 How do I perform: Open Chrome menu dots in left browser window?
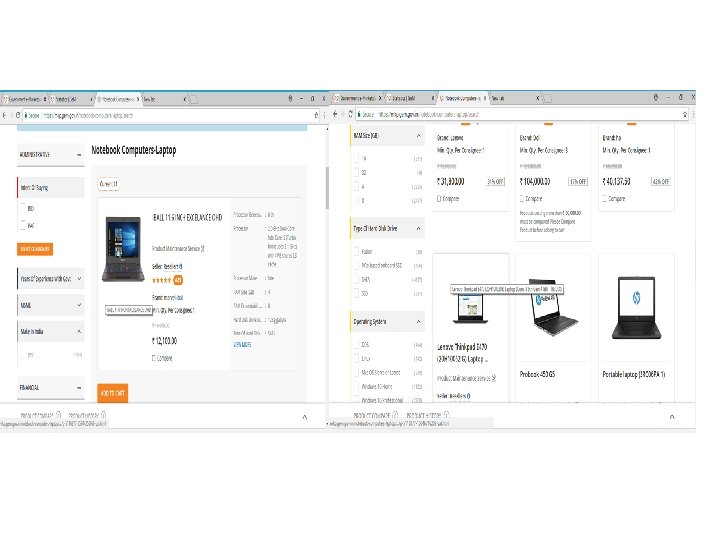click(x=324, y=115)
